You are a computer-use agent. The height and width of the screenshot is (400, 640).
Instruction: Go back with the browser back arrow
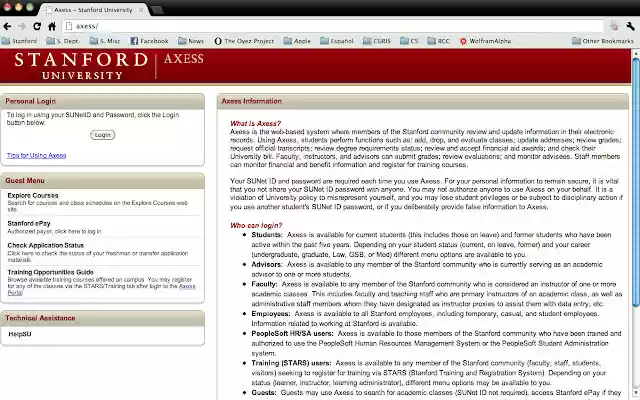(7, 27)
